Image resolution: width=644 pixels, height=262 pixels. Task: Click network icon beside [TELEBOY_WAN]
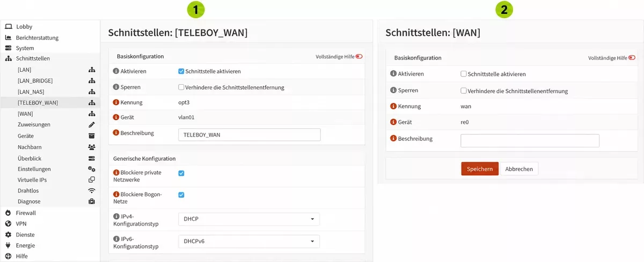click(x=92, y=102)
